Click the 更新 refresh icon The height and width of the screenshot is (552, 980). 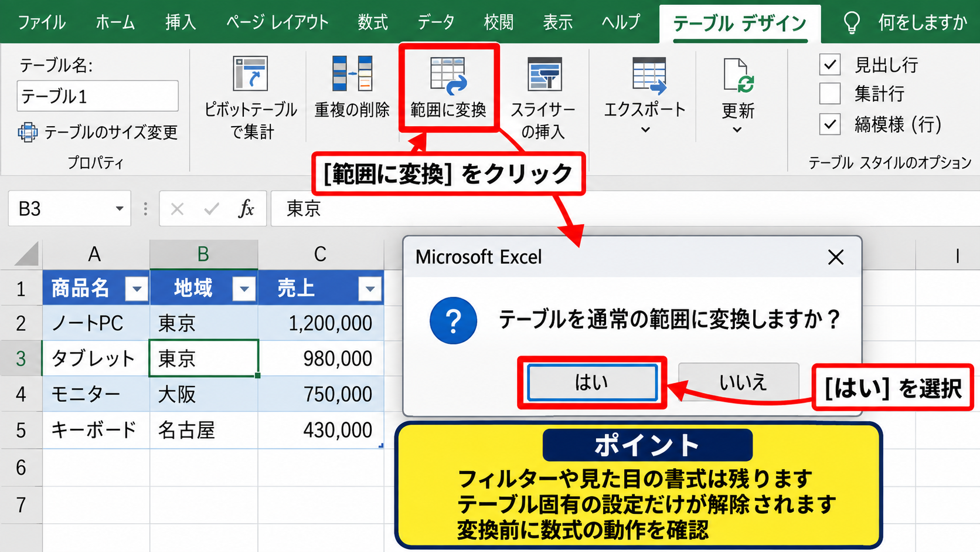point(737,75)
